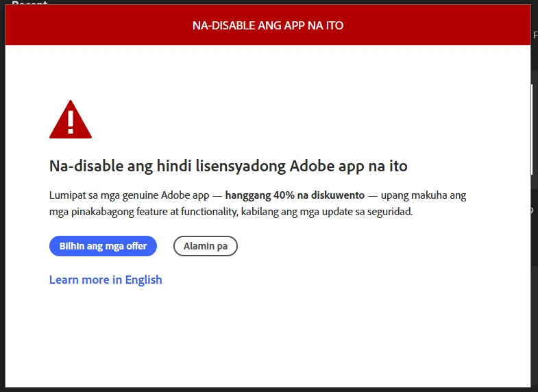Click the Bilhin ang mga offer button
538x392 pixels.
tap(103, 246)
